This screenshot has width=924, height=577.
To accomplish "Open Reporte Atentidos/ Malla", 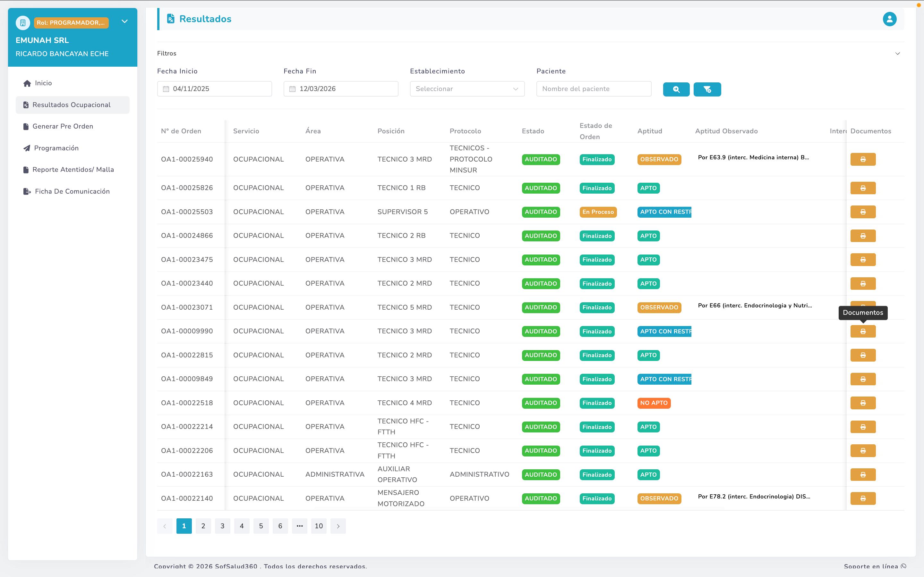I will [73, 170].
